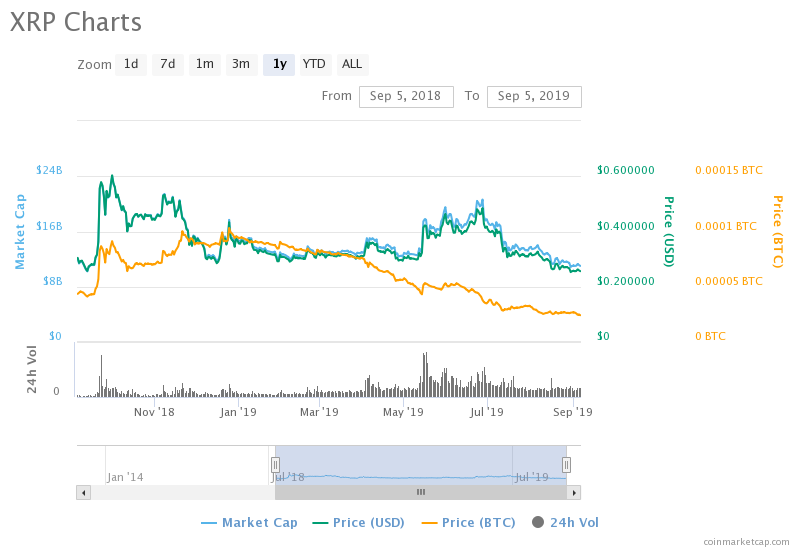Click the Price (BTC) vertical axis title
The height and width of the screenshot is (550, 800).
(777, 232)
